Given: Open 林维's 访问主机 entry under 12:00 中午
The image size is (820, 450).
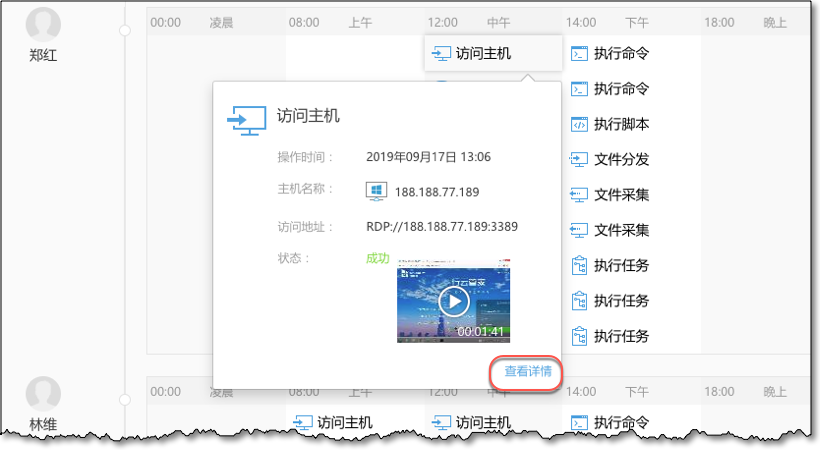Looking at the screenshot, I should (471, 422).
